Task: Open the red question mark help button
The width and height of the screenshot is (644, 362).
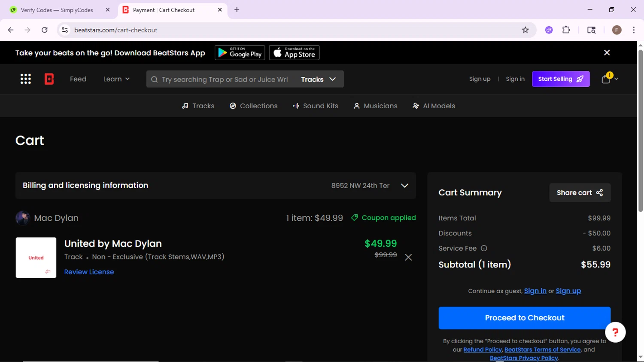Action: 615,332
